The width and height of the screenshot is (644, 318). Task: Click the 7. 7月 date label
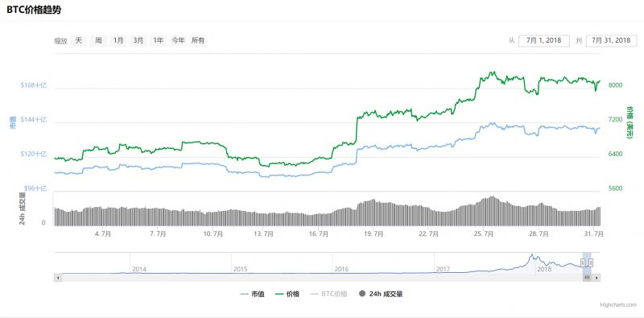click(x=158, y=233)
